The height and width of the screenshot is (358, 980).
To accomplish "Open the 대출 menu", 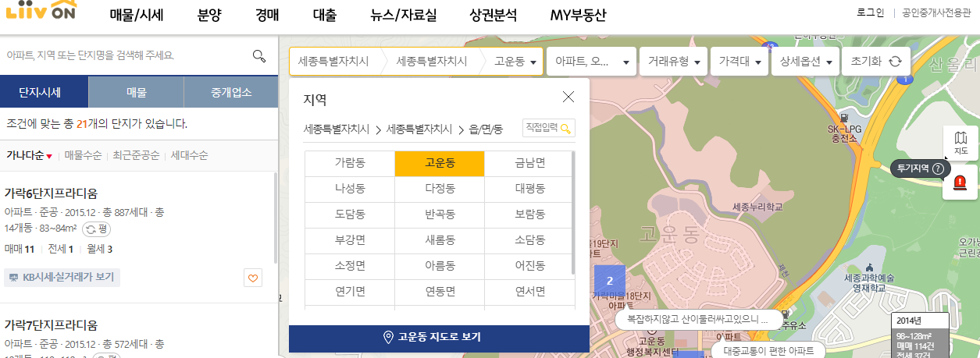I will [325, 16].
